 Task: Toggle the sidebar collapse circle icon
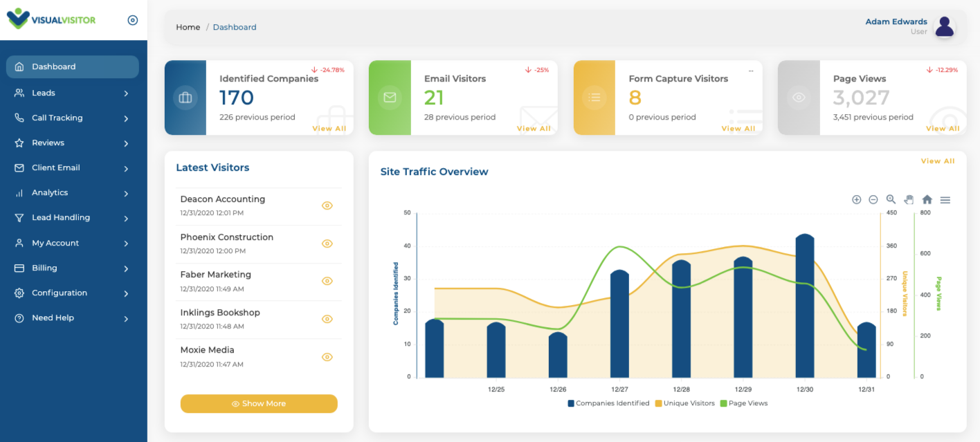(133, 20)
